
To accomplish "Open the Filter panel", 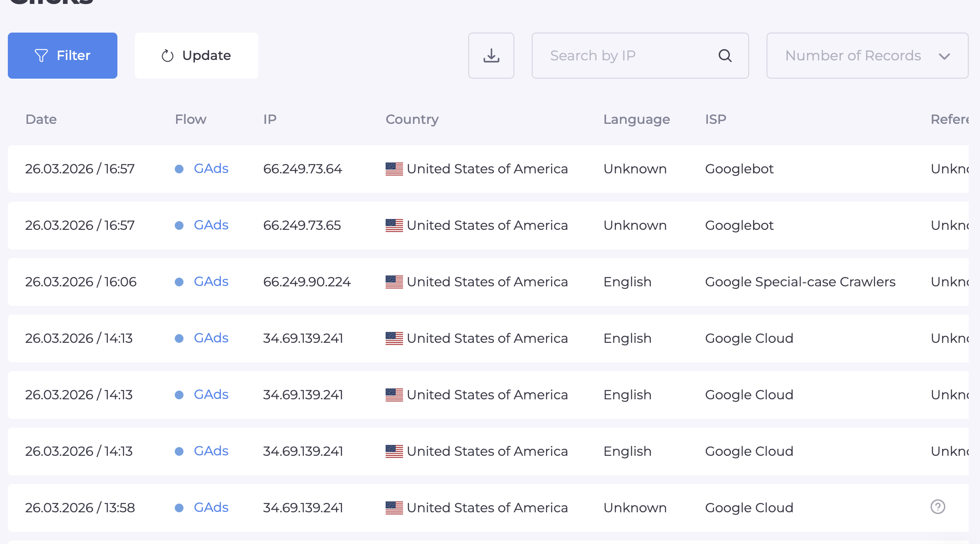I will 63,56.
